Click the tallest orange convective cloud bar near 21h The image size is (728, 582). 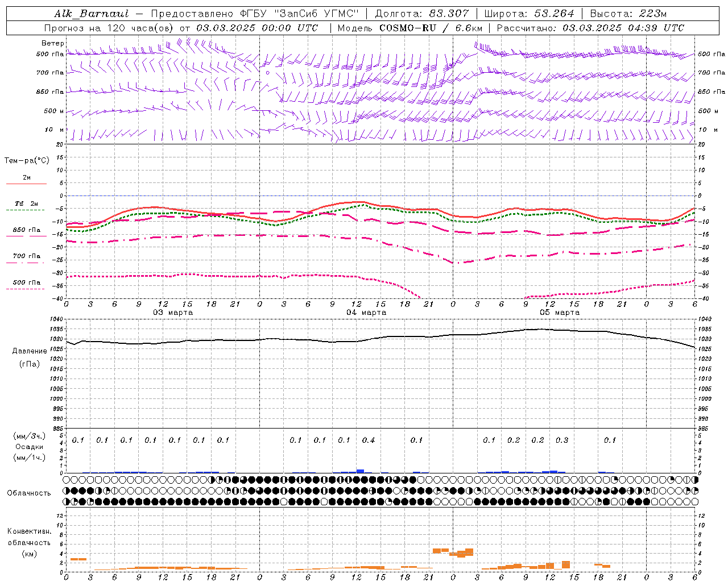[437, 551]
